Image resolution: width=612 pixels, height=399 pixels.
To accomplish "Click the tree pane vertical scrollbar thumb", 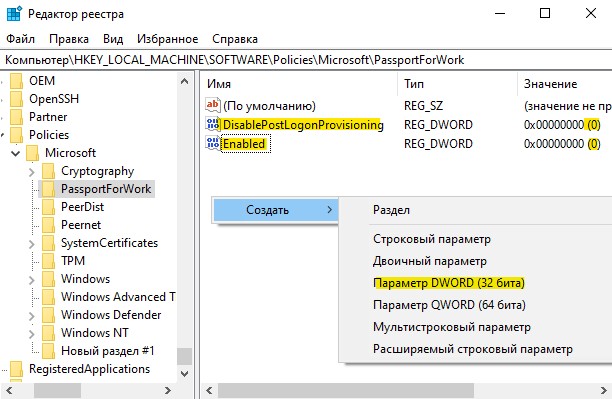I will coord(185,356).
